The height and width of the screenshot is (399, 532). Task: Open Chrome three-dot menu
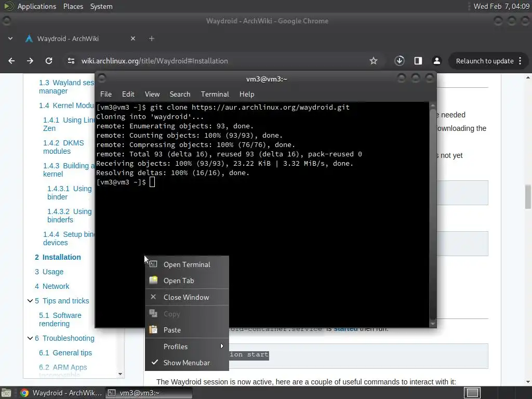(520, 61)
